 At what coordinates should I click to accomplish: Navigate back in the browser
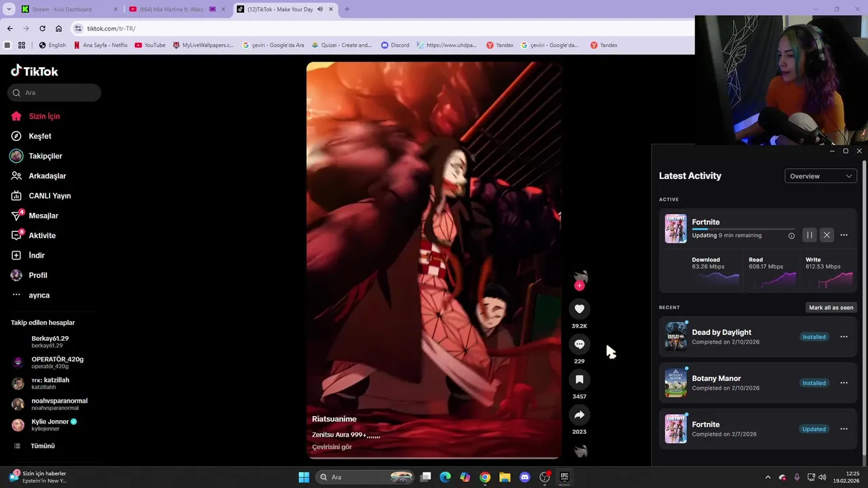click(x=9, y=28)
